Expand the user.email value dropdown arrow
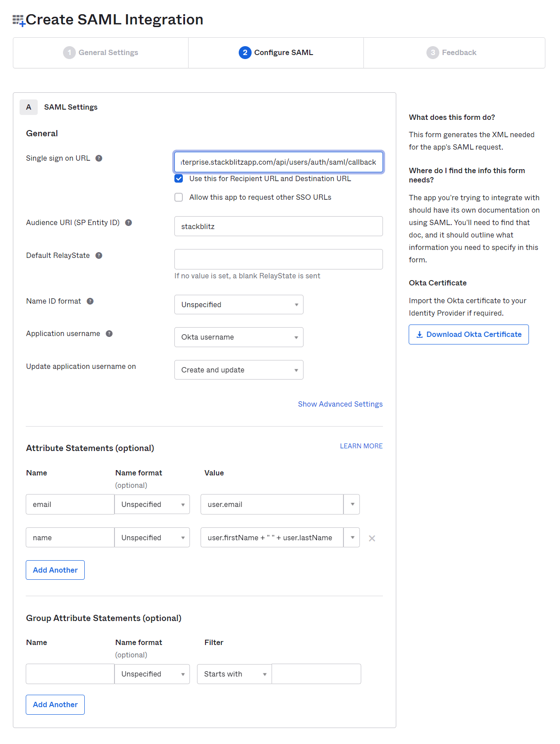Image resolution: width=560 pixels, height=744 pixels. click(352, 505)
